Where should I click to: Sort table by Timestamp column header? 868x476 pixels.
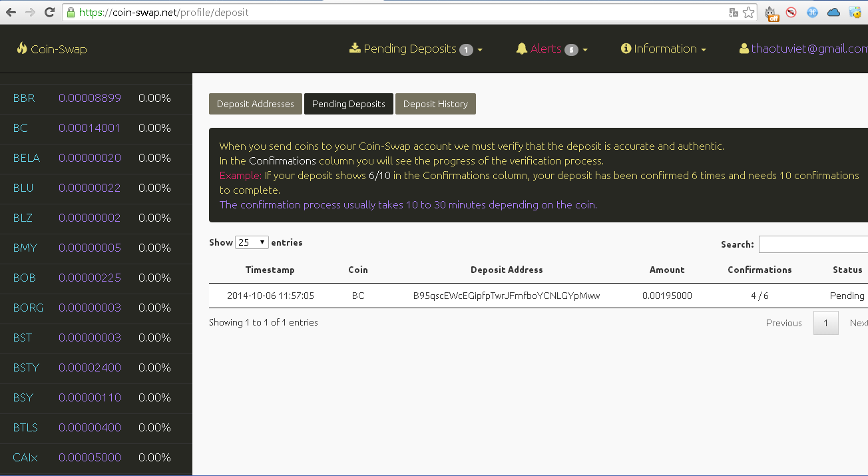pos(270,270)
